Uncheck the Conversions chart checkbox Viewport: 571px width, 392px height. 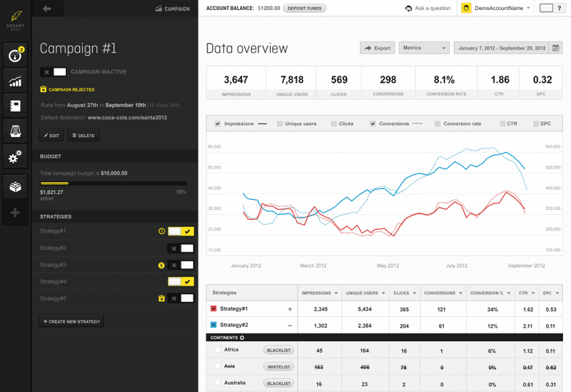tap(373, 124)
